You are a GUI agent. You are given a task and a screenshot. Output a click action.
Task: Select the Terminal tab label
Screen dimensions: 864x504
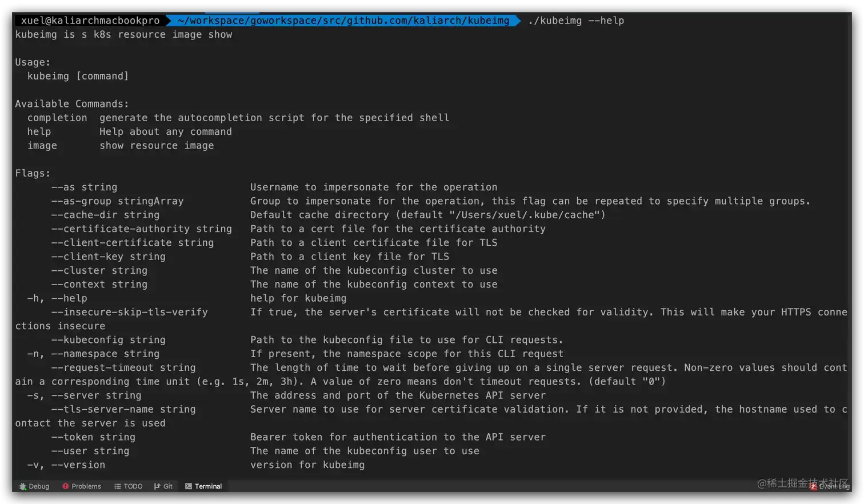(208, 486)
